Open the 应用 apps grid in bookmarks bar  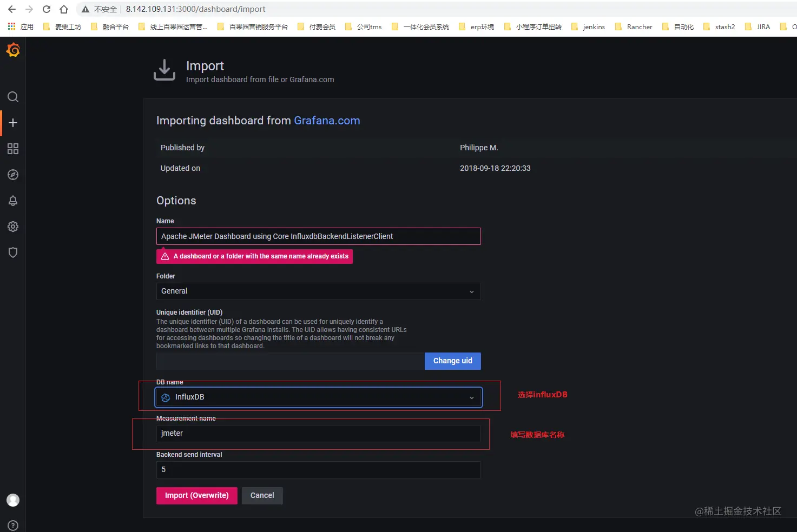pos(21,26)
